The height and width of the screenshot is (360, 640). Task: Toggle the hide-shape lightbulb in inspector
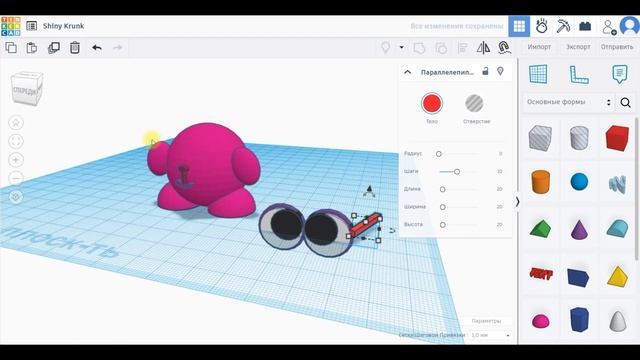click(500, 71)
